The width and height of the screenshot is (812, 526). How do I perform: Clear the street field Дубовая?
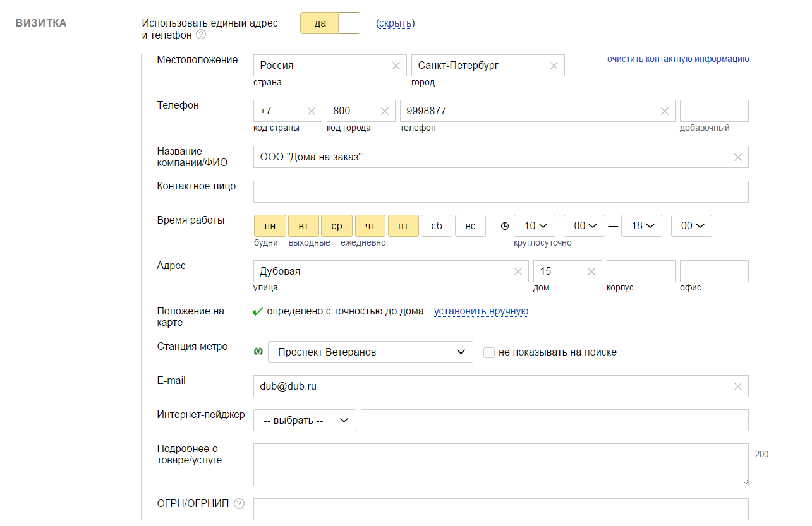point(518,272)
